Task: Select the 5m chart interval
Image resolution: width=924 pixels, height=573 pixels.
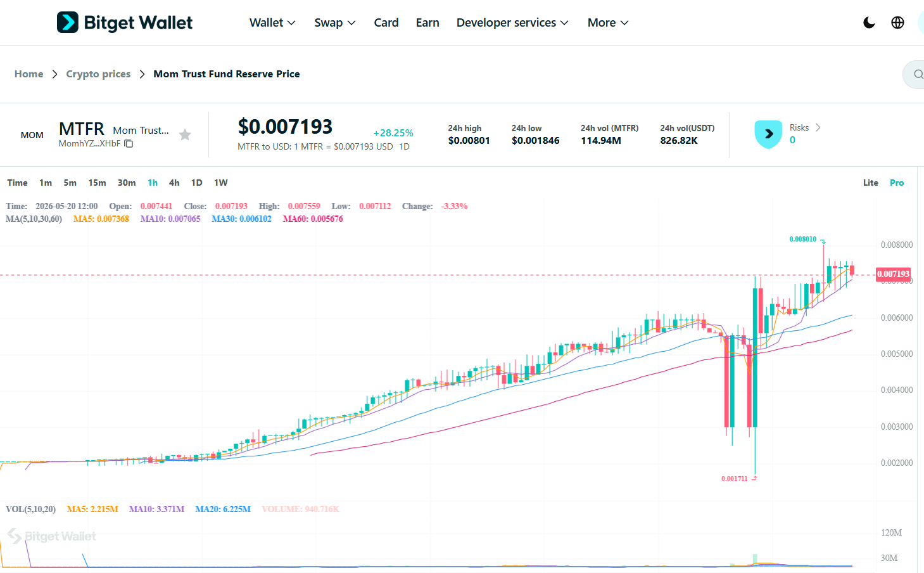Action: (x=70, y=183)
